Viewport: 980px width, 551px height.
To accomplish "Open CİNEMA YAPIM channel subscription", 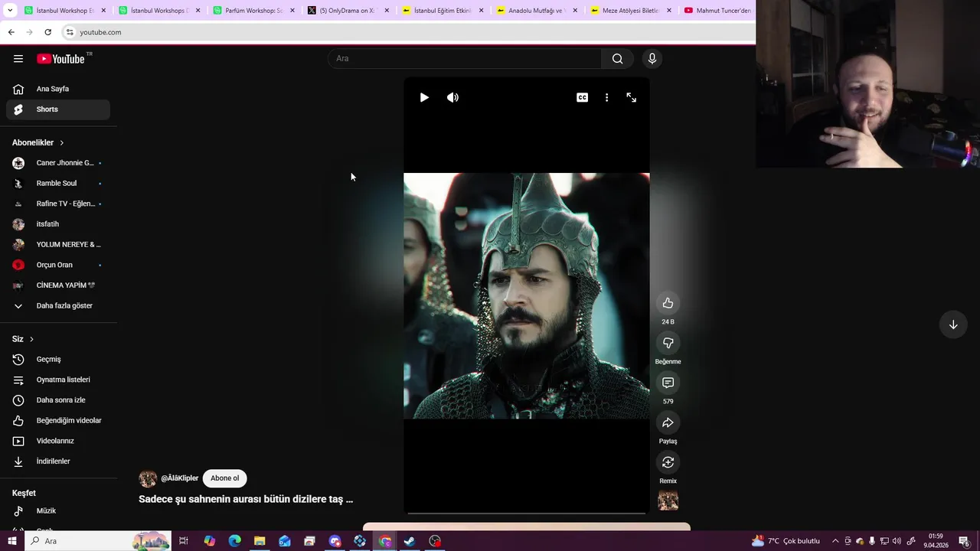I will point(58,285).
